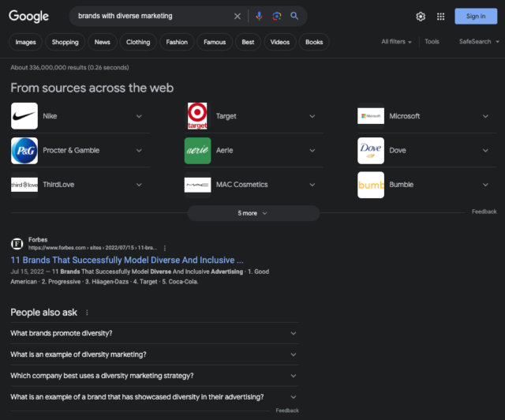Switch to the Shopping filter
Viewport: 505px width, 420px height.
(x=65, y=42)
